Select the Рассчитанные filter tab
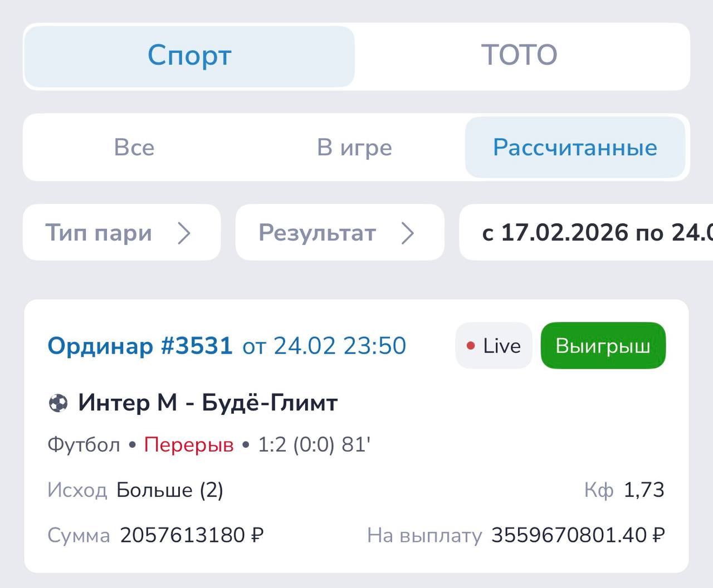Screen dimensions: 713x588 [x=575, y=148]
